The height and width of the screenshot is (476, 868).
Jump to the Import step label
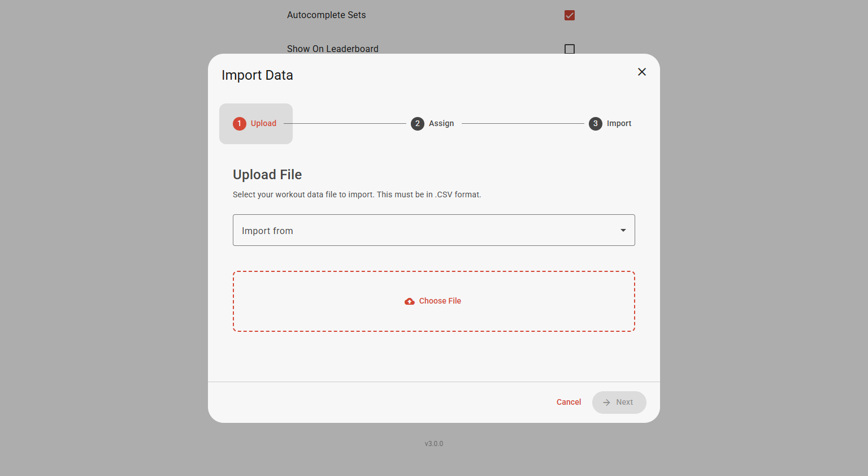click(619, 124)
